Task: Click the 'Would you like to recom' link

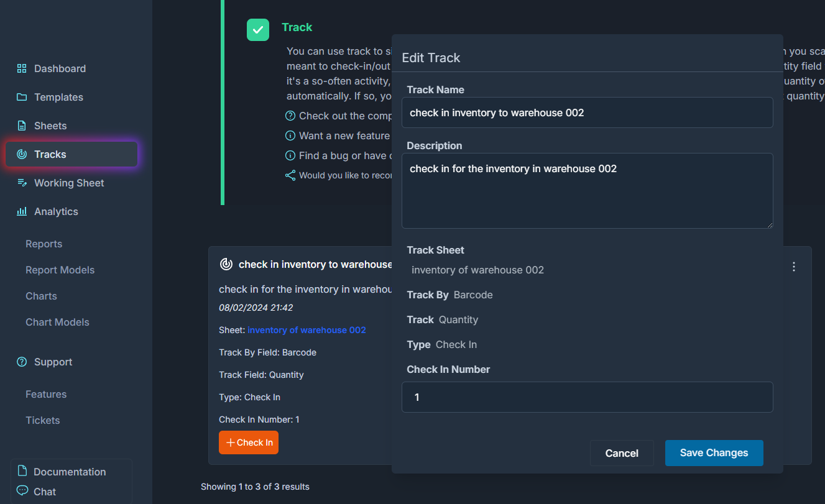Action: (345, 175)
